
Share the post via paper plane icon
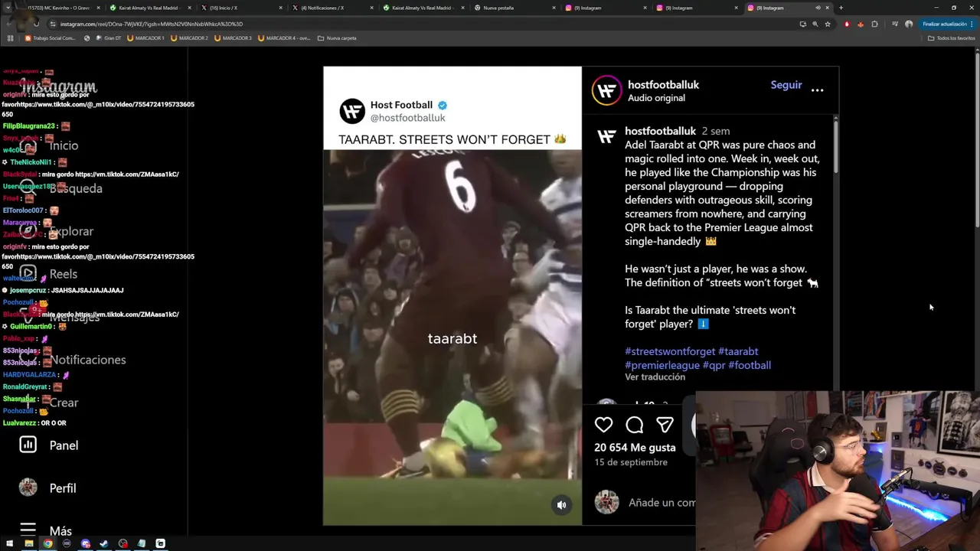[x=665, y=425]
